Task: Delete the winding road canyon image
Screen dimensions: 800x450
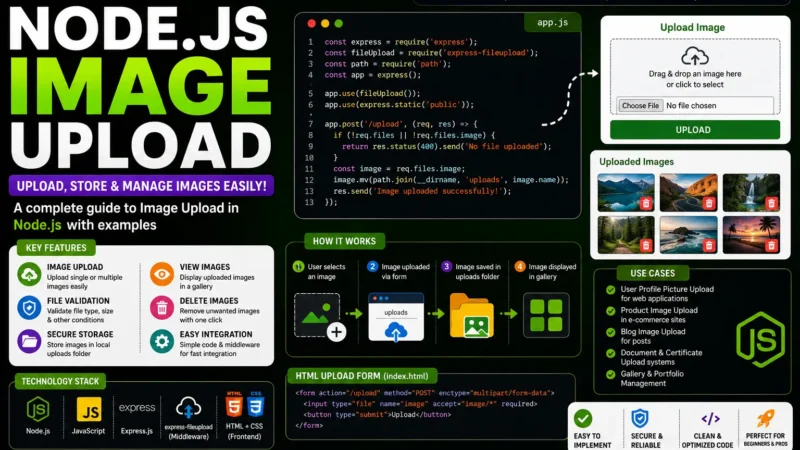Action: click(x=709, y=204)
